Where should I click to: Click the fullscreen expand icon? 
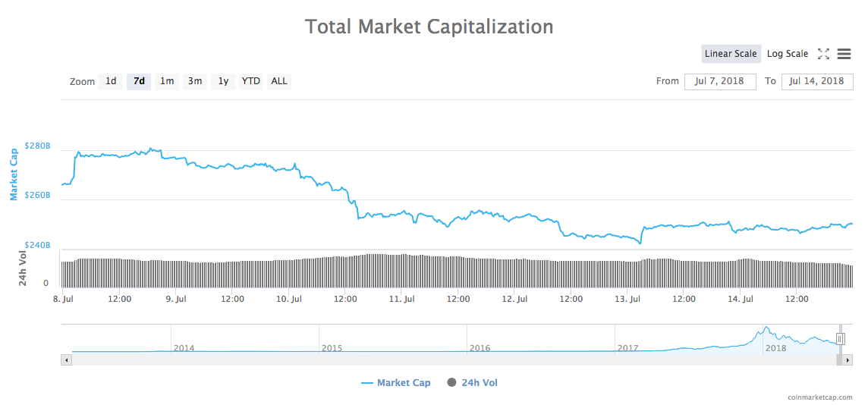pyautogui.click(x=823, y=54)
